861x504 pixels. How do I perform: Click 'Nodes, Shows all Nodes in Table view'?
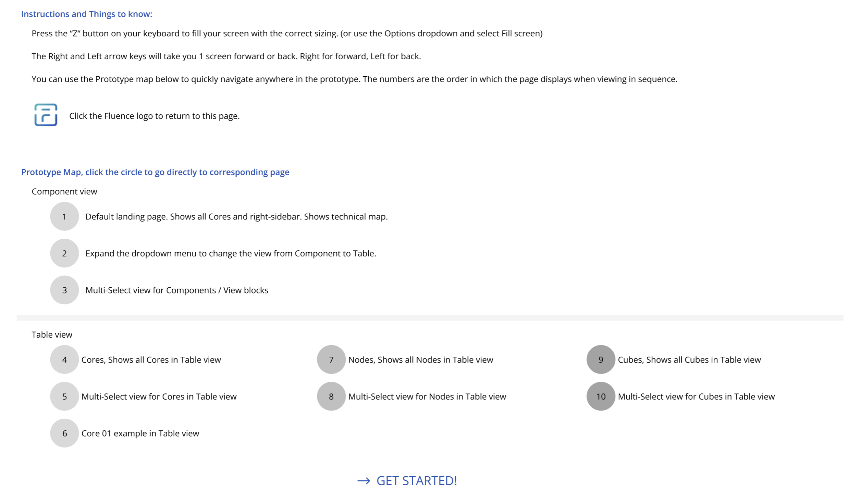[421, 360]
